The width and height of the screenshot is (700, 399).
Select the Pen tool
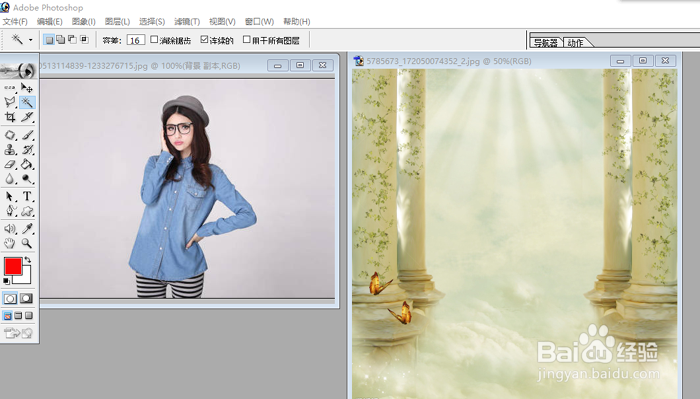(x=10, y=211)
